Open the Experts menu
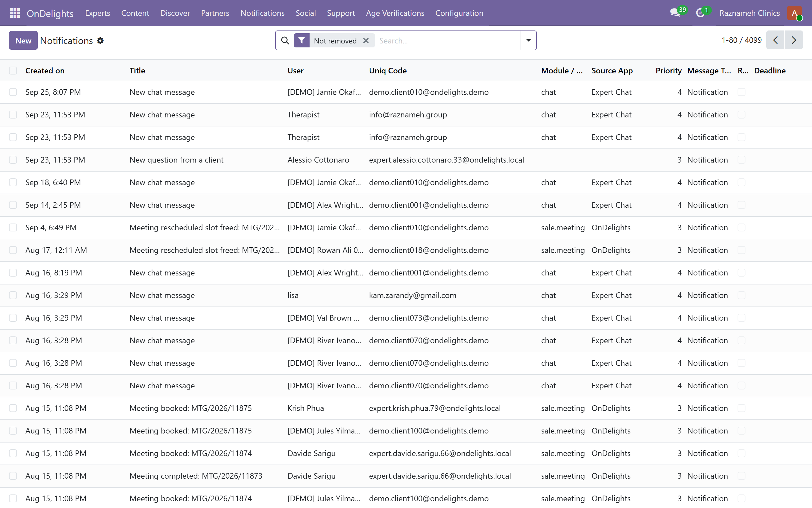The width and height of the screenshot is (812, 508). pos(97,13)
